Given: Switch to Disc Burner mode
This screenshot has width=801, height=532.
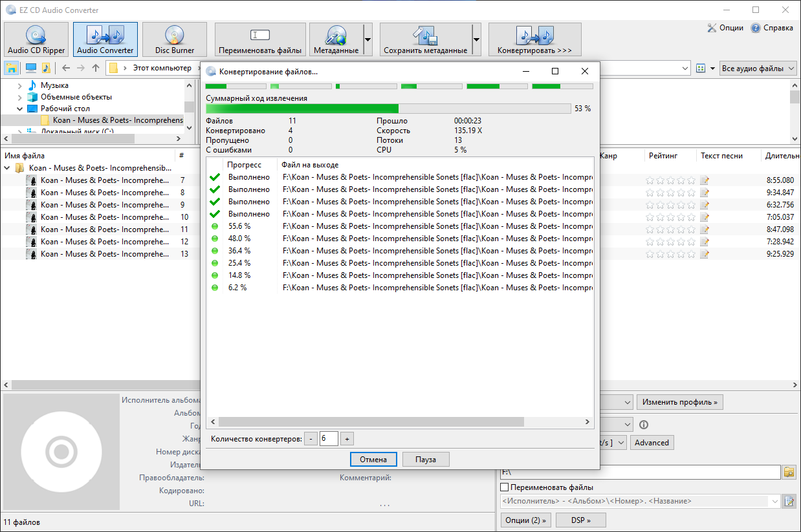Looking at the screenshot, I should 175,39.
